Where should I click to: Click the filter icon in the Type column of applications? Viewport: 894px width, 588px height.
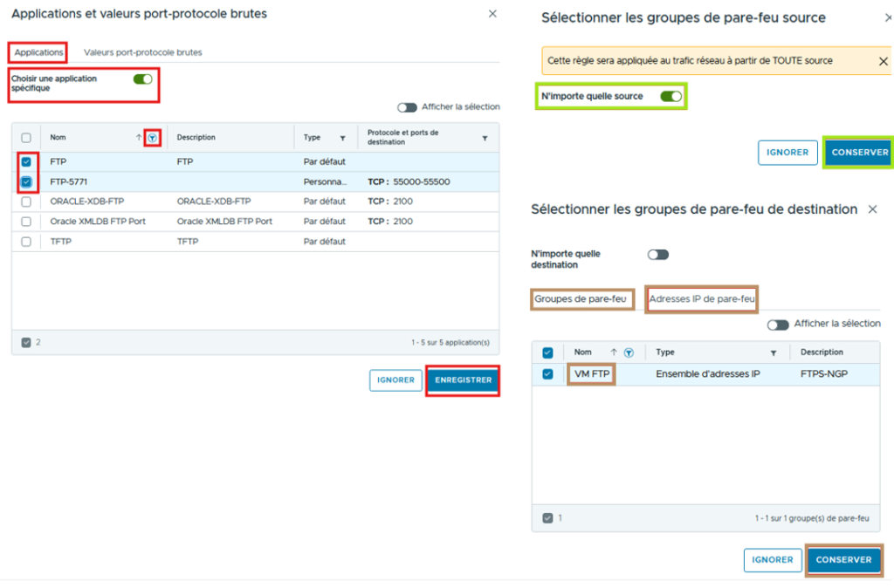(342, 138)
